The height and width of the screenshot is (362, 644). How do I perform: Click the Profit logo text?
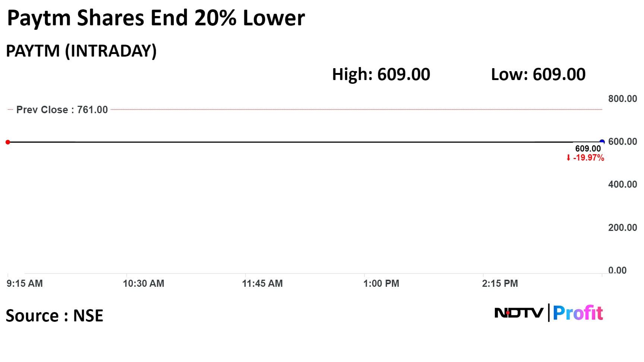click(578, 313)
